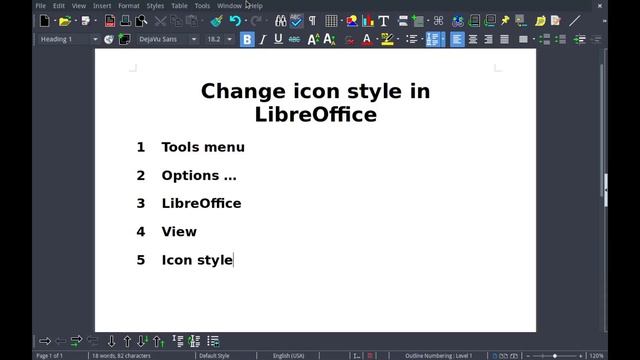Open the Edit menu

[x=59, y=6]
